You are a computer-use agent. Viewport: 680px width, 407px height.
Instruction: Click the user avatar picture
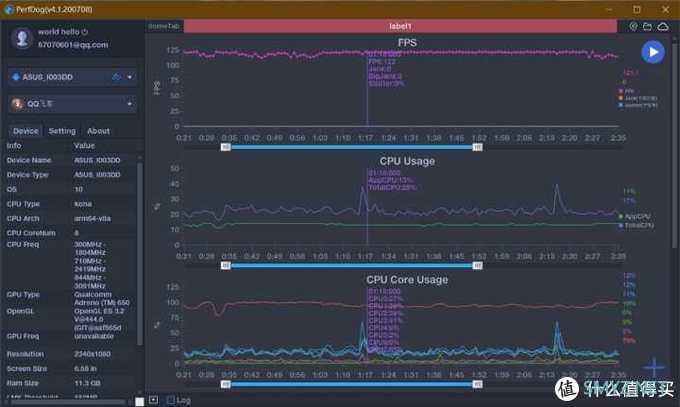[22, 38]
